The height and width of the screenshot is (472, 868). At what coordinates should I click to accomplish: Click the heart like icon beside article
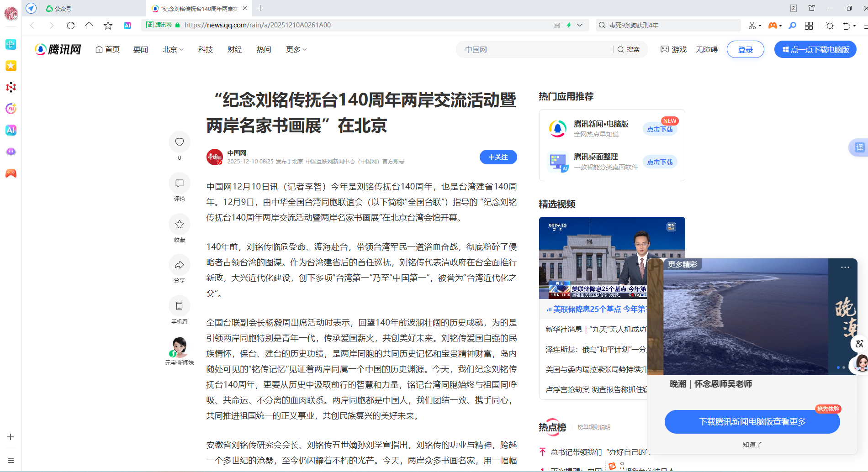pyautogui.click(x=179, y=142)
